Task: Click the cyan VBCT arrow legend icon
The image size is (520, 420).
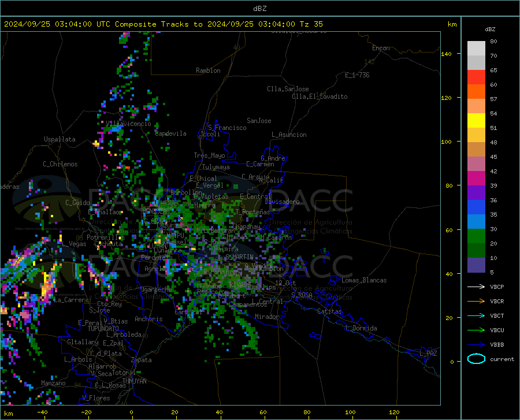Action: tap(476, 315)
